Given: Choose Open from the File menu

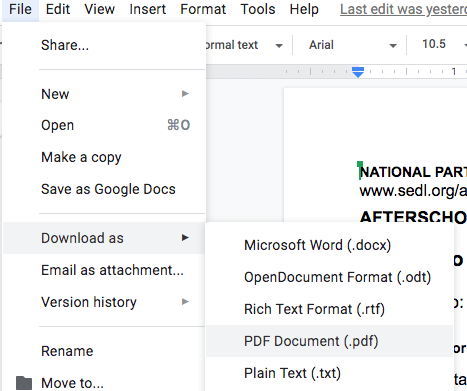Looking at the screenshot, I should (104, 125).
